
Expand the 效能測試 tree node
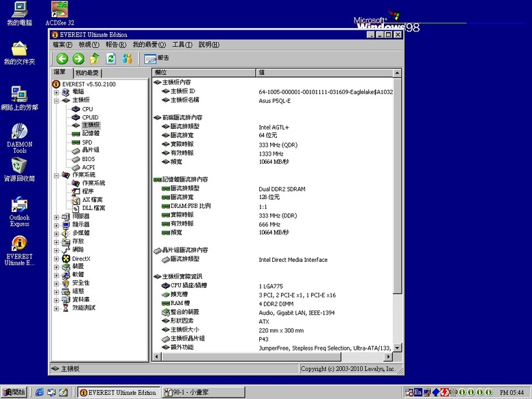(57, 308)
